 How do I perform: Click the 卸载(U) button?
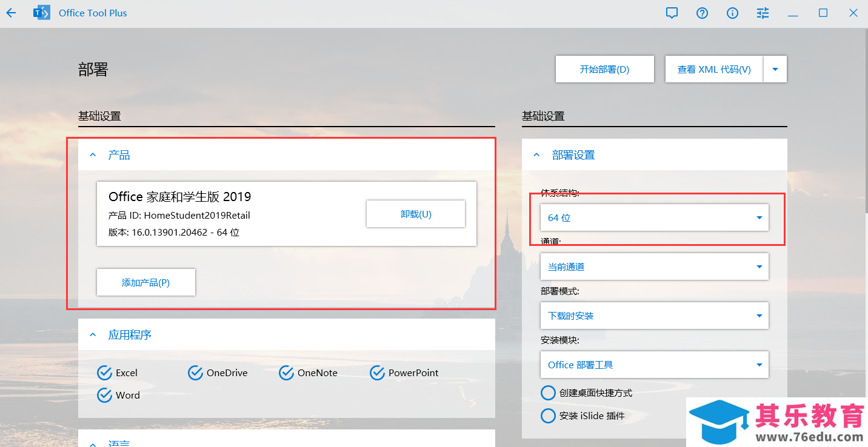416,214
